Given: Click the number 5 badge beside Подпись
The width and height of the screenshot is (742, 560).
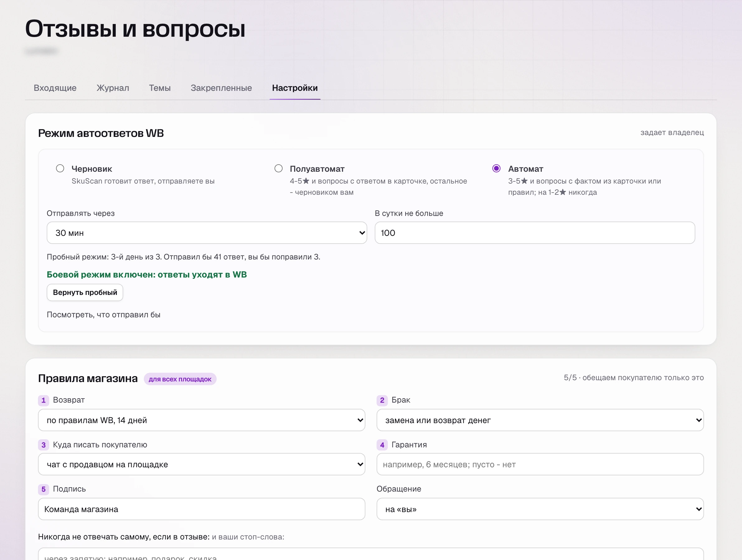Looking at the screenshot, I should click(44, 489).
